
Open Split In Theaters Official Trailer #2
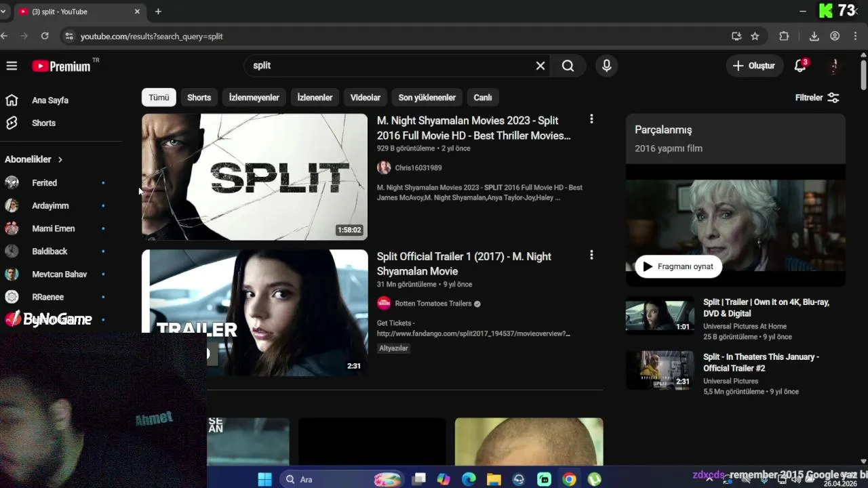[x=761, y=363]
